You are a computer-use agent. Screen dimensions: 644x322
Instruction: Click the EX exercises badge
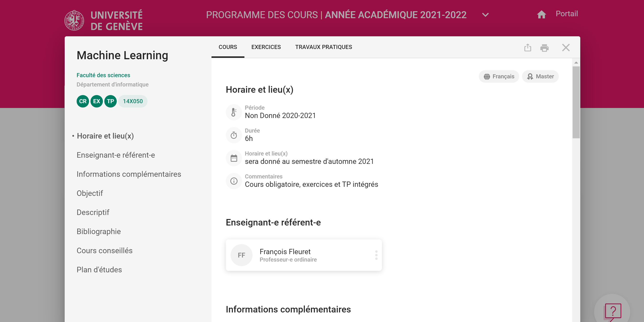point(96,101)
